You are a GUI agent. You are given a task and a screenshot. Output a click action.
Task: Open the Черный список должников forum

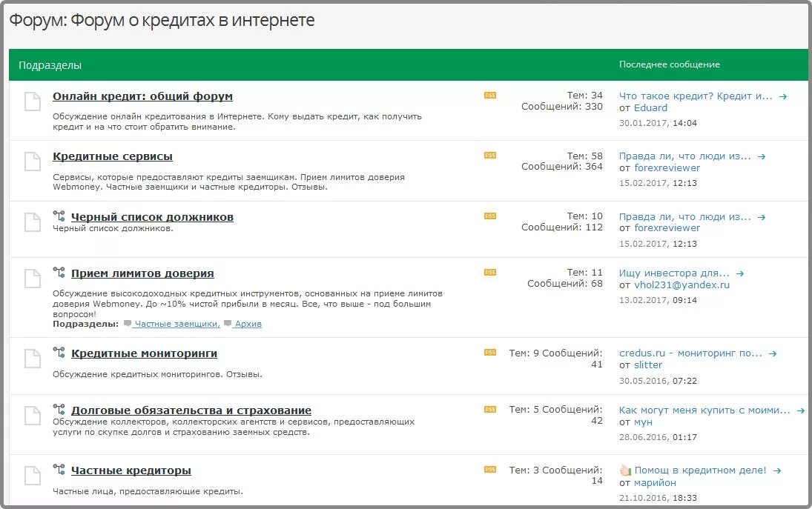[x=152, y=216]
